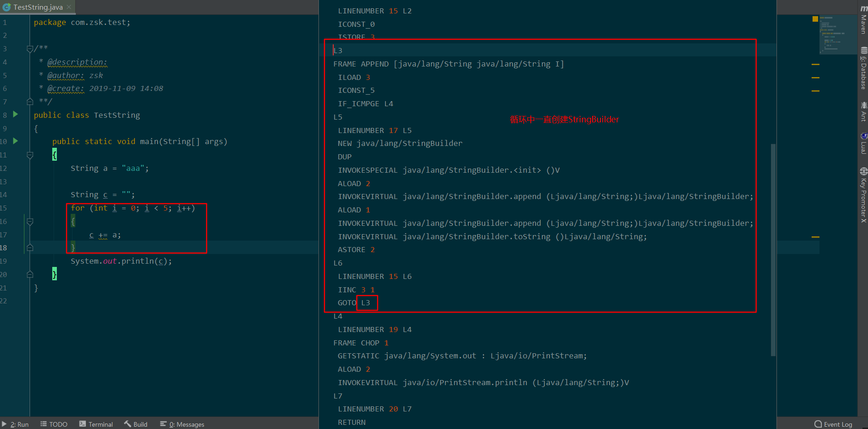Viewport: 868px width, 429px height.
Task: Close the TestString.java tab
Action: pyautogui.click(x=69, y=7)
